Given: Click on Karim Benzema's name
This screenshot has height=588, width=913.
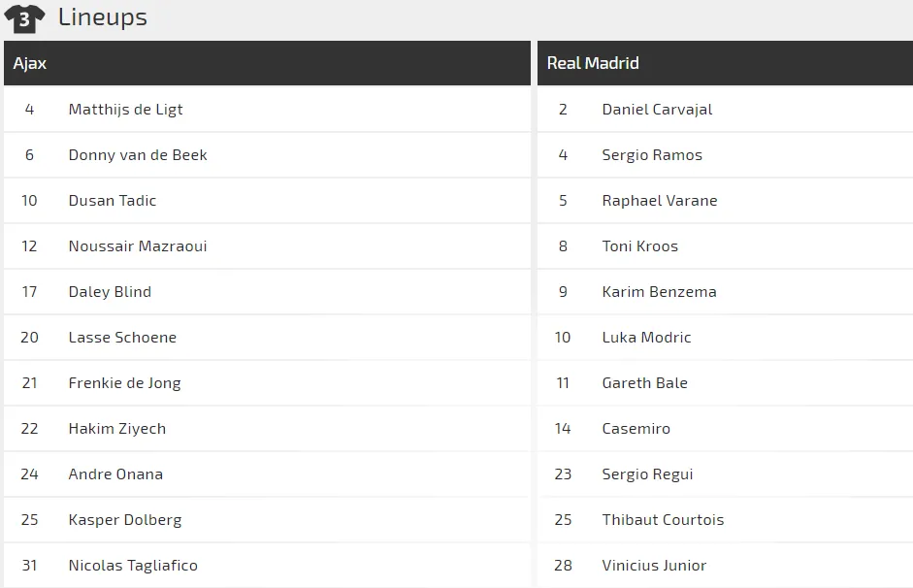Looking at the screenshot, I should coord(659,292).
